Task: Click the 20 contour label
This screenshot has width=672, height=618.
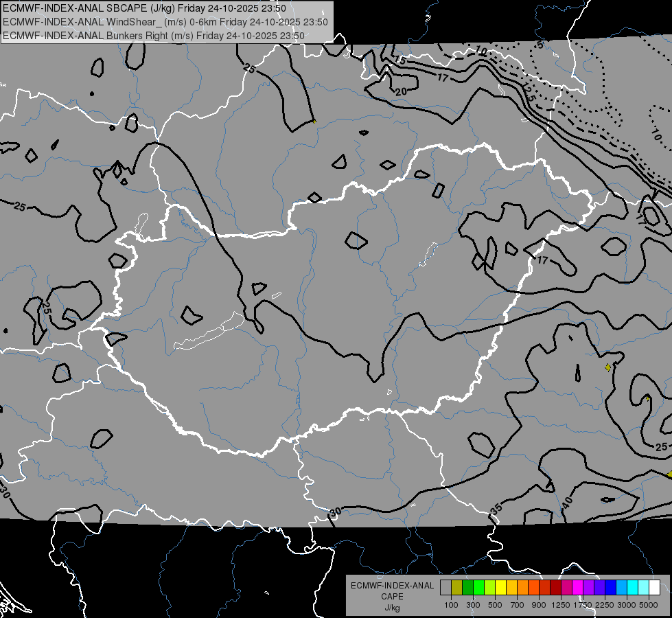Action: [401, 91]
